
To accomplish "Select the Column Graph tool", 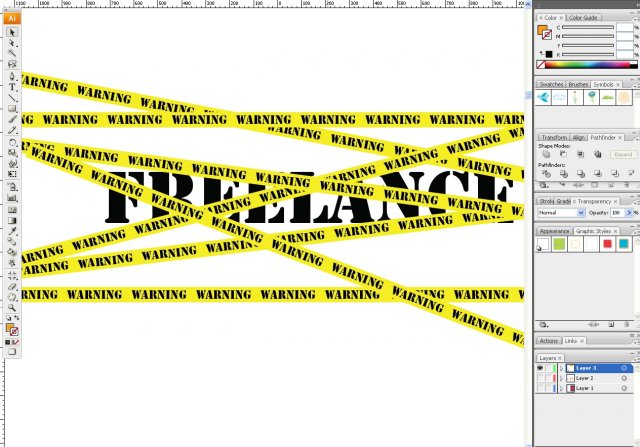I will tap(12, 198).
